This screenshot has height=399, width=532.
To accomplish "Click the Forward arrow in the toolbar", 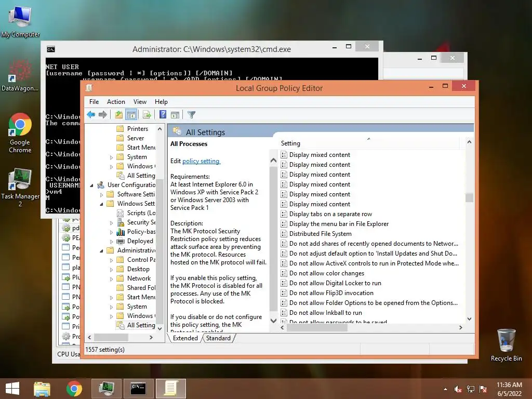I will point(103,115).
